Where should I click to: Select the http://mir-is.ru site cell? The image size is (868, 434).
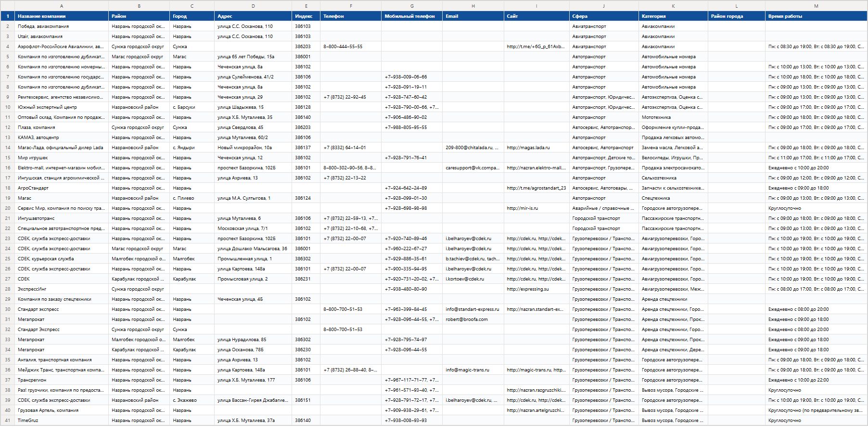pos(536,208)
